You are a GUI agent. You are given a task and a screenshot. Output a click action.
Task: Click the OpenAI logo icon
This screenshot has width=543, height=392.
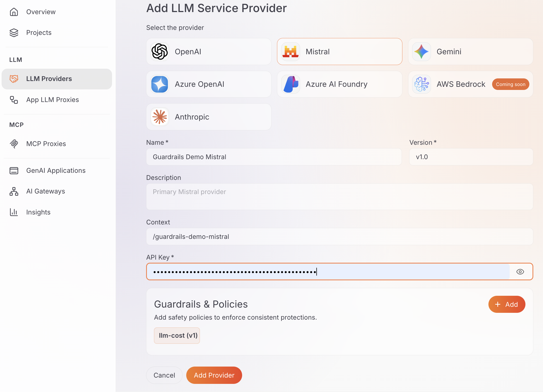coord(160,52)
